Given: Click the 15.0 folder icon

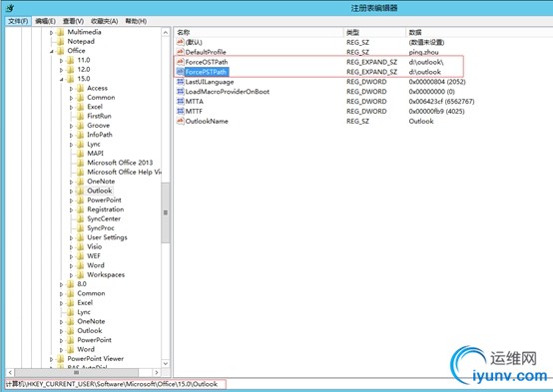Looking at the screenshot, I should click(x=71, y=79).
